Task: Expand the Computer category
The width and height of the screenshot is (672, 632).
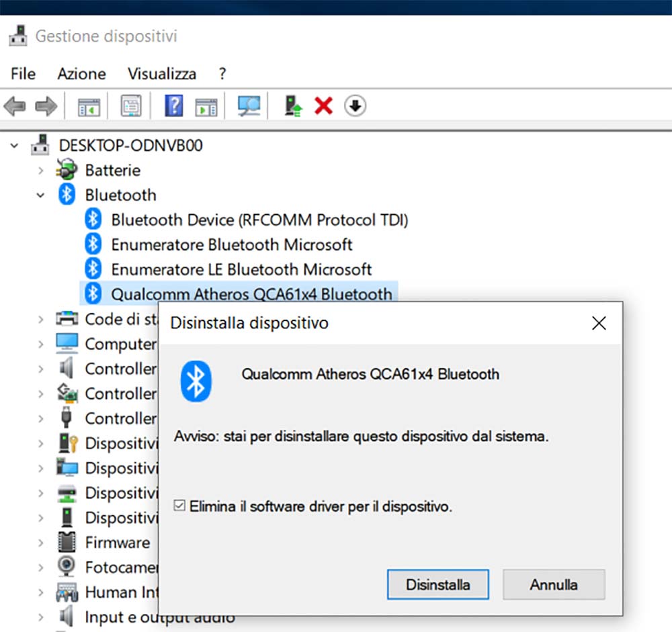Action: click(x=41, y=344)
